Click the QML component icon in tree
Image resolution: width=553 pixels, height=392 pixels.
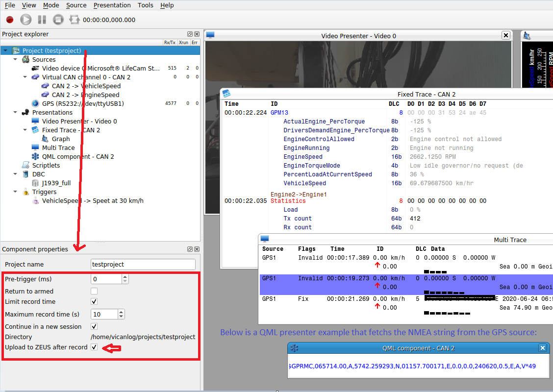[35, 156]
